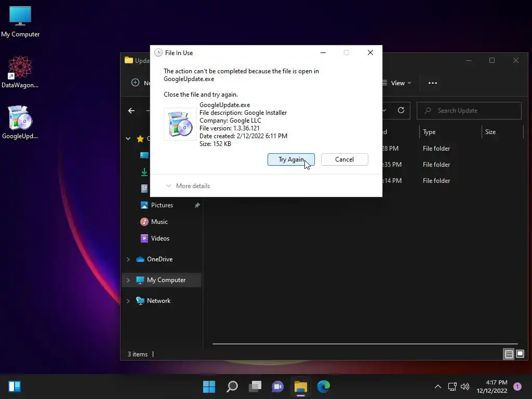Go back in File Explorer
The width and height of the screenshot is (532, 399).
coord(131,111)
